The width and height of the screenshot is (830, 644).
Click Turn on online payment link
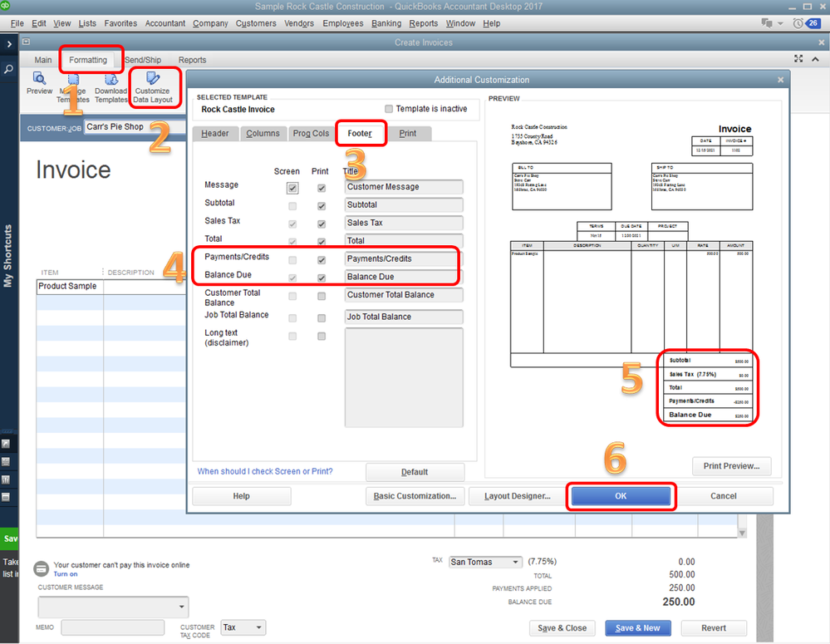66,574
